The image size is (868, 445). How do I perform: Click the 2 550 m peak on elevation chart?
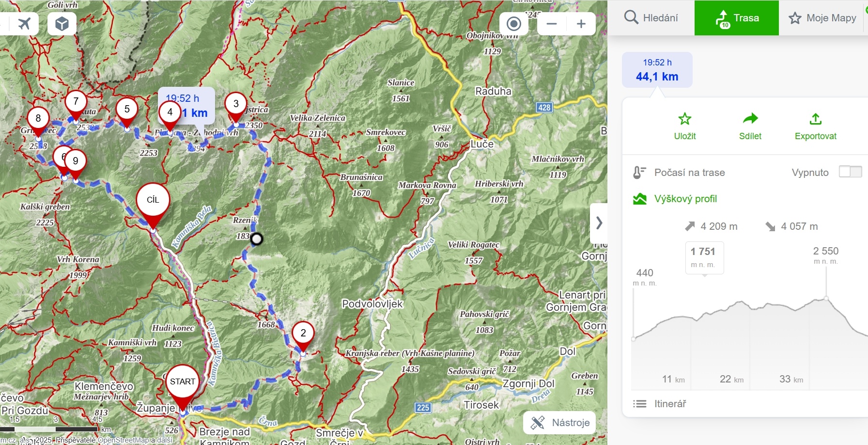826,298
